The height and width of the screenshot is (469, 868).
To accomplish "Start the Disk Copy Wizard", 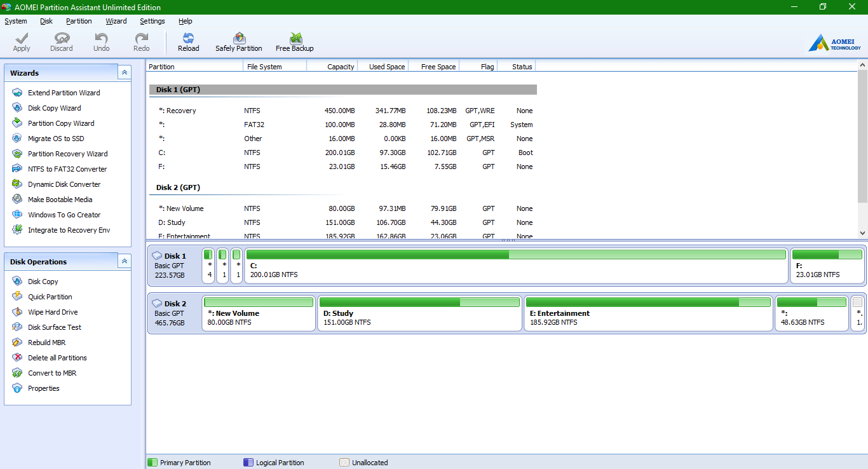I will (55, 108).
